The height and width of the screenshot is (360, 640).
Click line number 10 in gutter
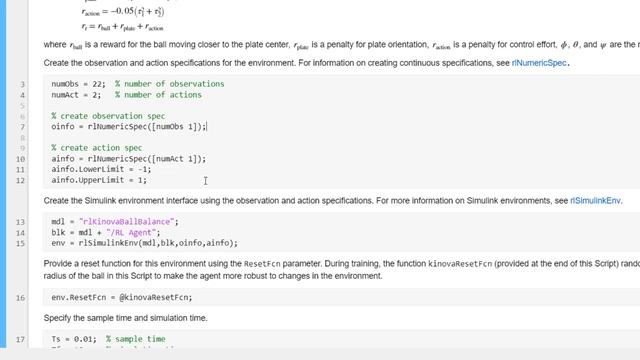coord(20,159)
